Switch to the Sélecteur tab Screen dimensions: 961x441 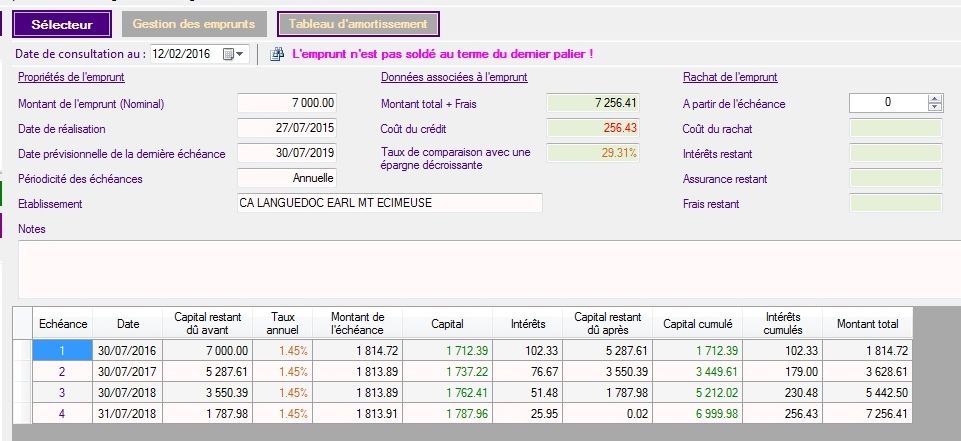click(62, 23)
